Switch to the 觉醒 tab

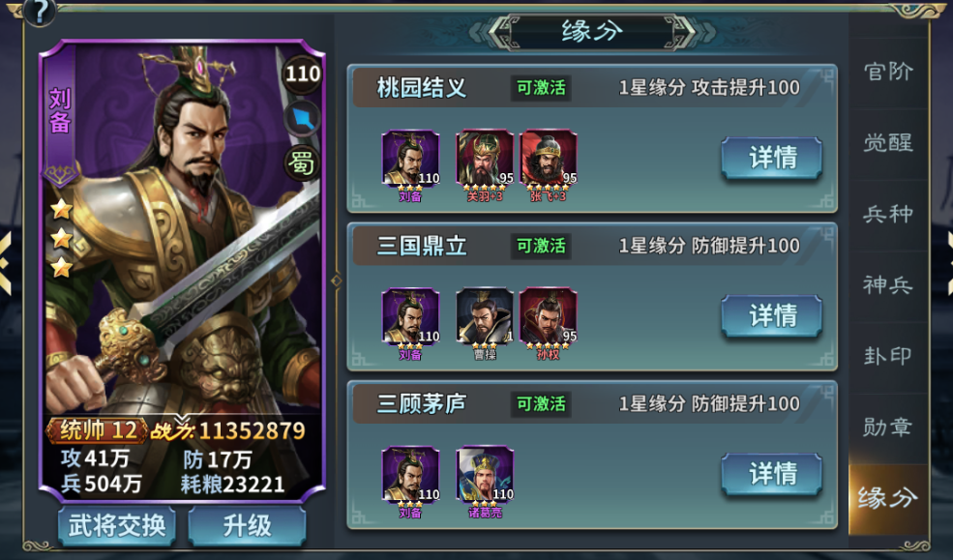[x=888, y=143]
